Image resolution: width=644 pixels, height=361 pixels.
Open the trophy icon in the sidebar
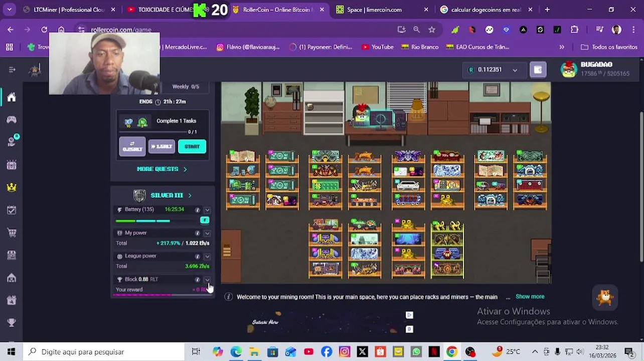pyautogui.click(x=11, y=322)
